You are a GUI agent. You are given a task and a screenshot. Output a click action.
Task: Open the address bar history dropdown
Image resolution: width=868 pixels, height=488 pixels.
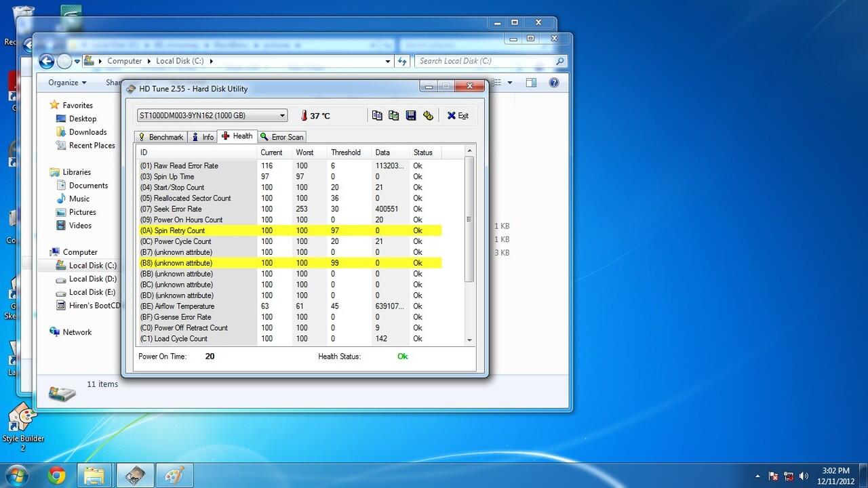(388, 61)
